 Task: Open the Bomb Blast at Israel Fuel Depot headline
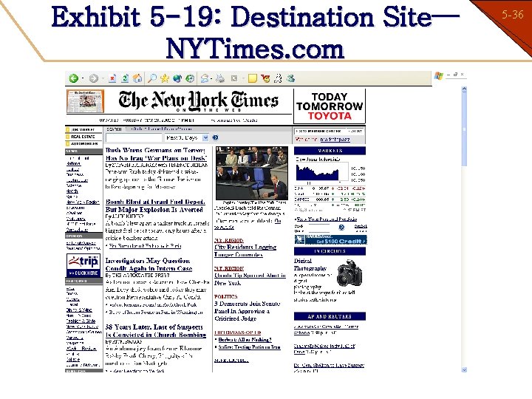pyautogui.click(x=155, y=205)
